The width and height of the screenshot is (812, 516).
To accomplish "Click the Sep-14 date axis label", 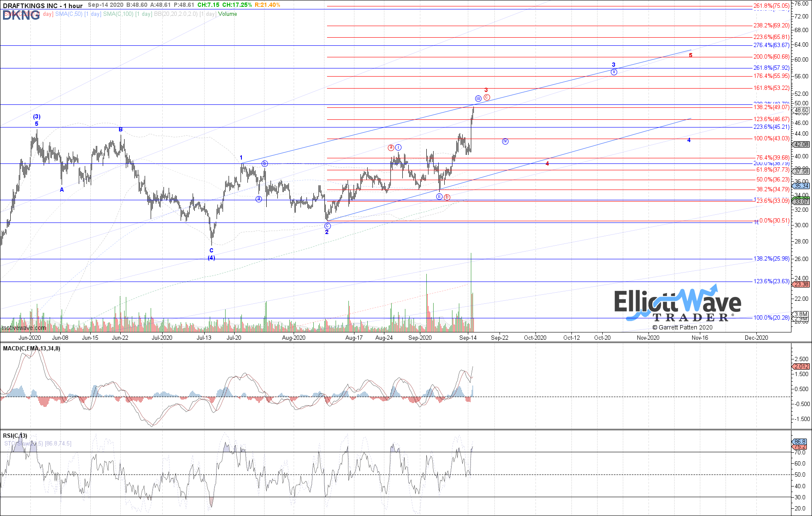I will coord(468,338).
